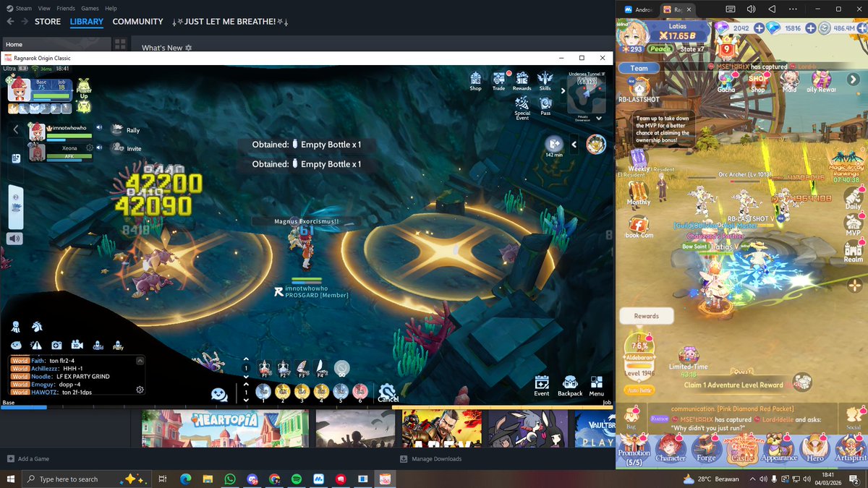The height and width of the screenshot is (488, 868).
Task: Open the Bag icon in emulator game
Action: [x=631, y=418]
